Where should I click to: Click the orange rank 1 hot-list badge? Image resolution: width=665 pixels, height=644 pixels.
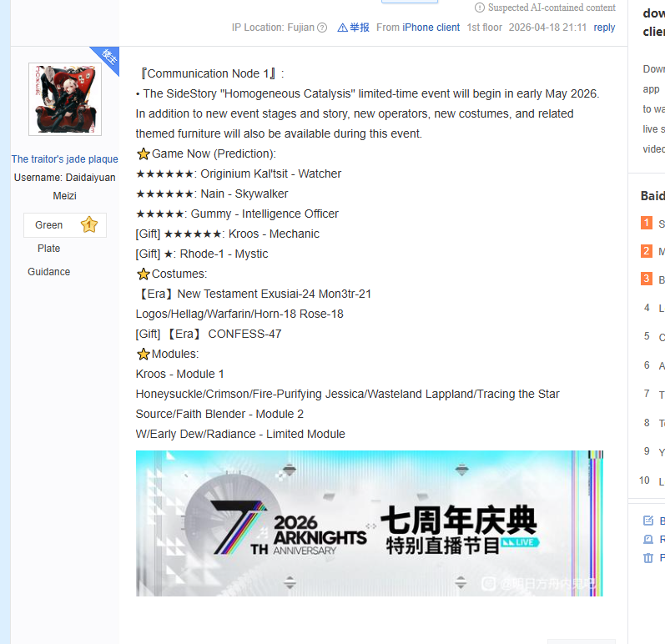point(647,223)
